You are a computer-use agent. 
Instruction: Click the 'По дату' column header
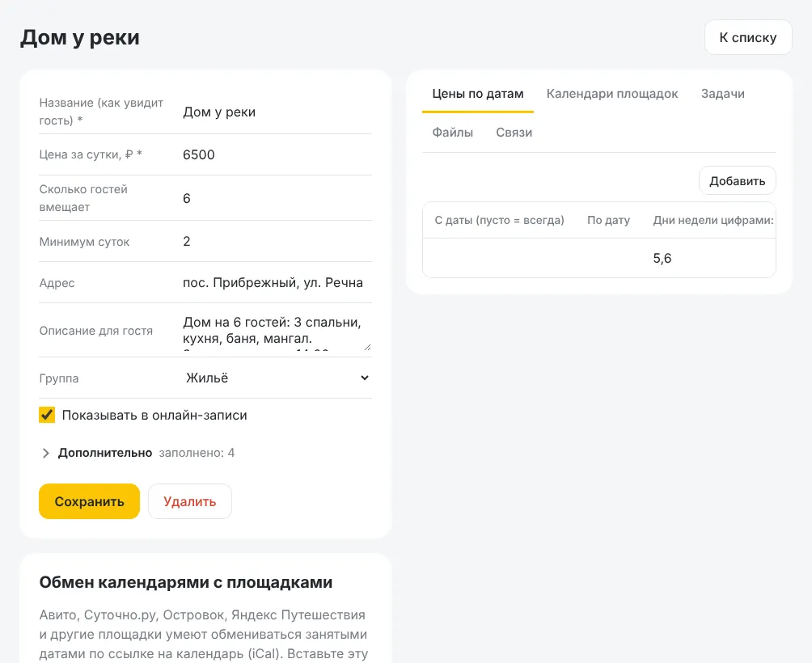(x=608, y=220)
